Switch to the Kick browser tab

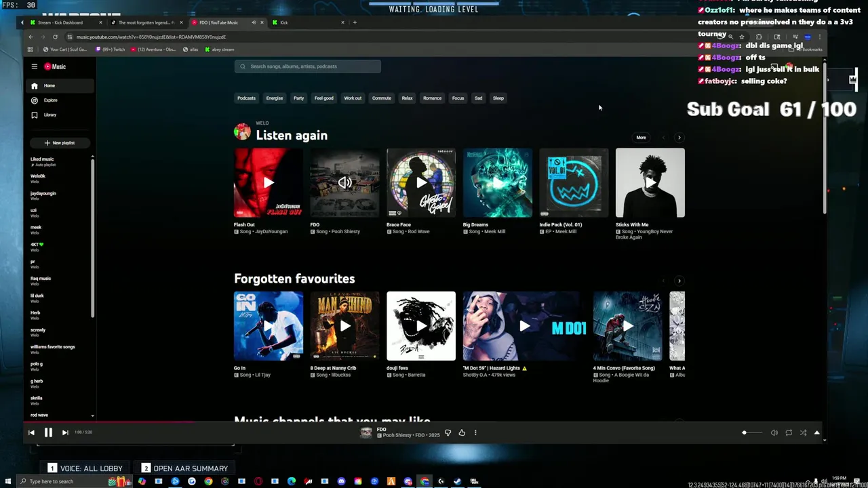(308, 22)
